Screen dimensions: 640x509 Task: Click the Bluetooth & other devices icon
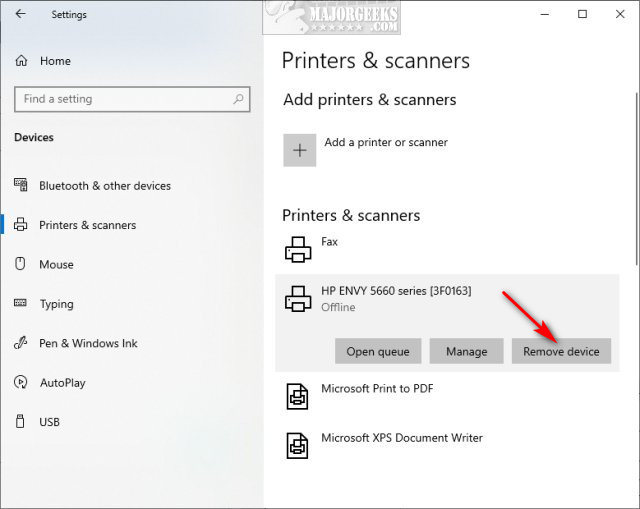click(x=21, y=186)
